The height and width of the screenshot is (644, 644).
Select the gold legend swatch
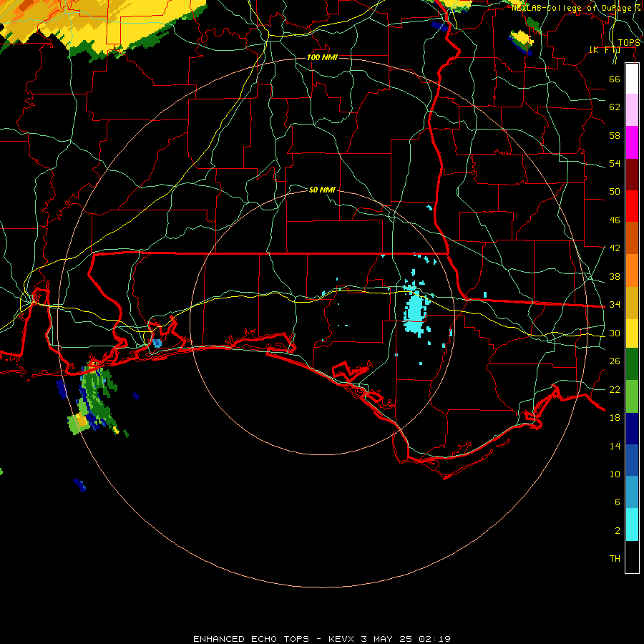point(632,303)
